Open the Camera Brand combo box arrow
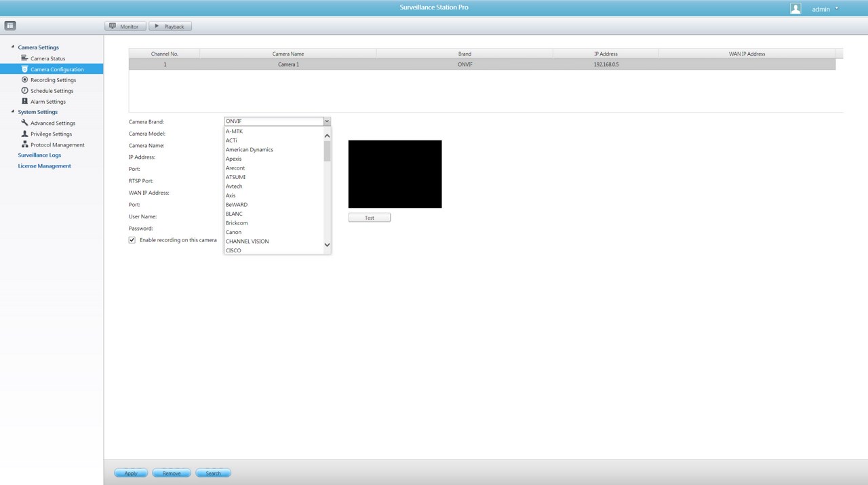Screen dimensions: 868x485 click(327, 121)
